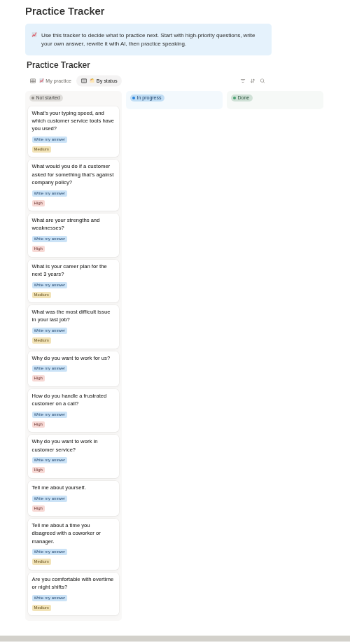This screenshot has height=644, width=350.
Task: Click the table icon beside My practice
Action: tap(33, 81)
